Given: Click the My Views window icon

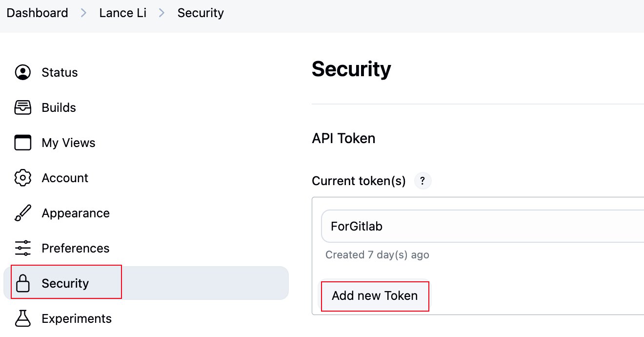Looking at the screenshot, I should pos(22,143).
